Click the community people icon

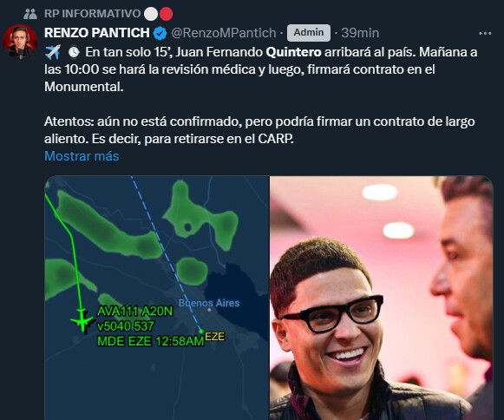(x=30, y=14)
